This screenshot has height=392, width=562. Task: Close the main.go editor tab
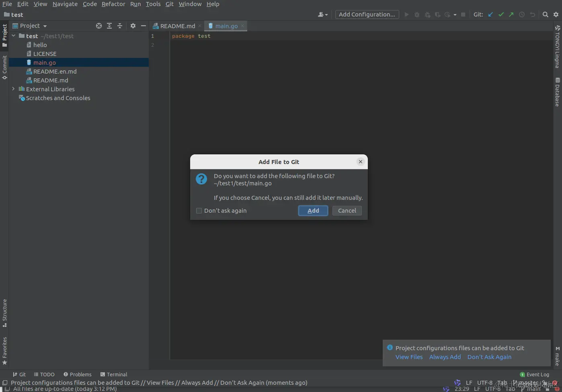click(x=242, y=26)
